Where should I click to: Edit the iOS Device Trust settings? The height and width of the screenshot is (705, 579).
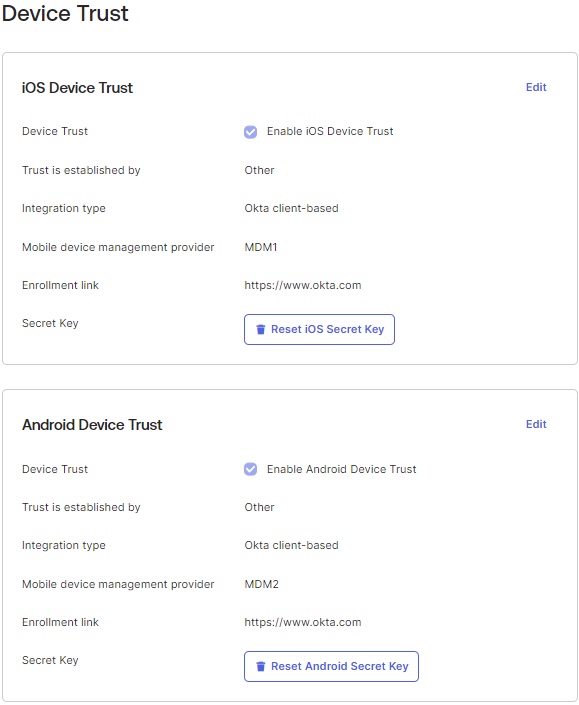coord(536,87)
